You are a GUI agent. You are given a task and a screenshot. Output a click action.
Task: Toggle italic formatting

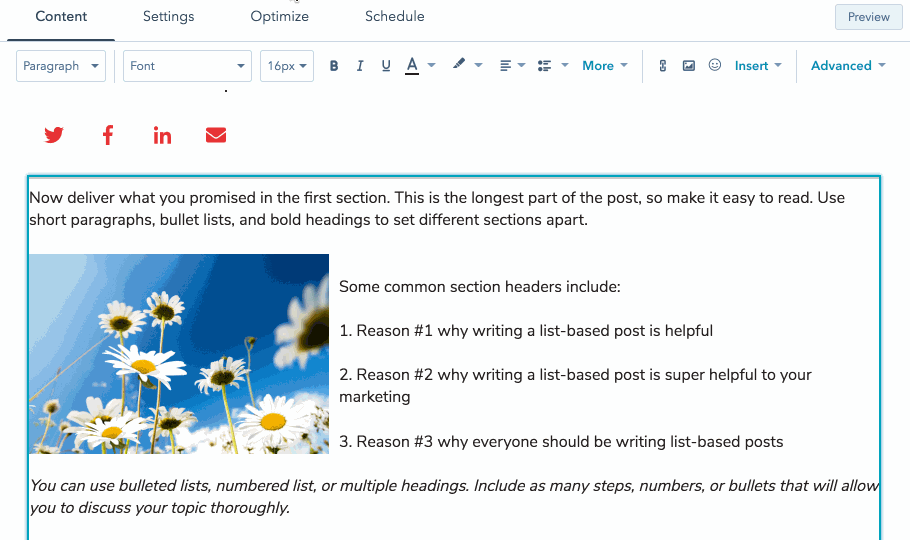[x=360, y=66]
